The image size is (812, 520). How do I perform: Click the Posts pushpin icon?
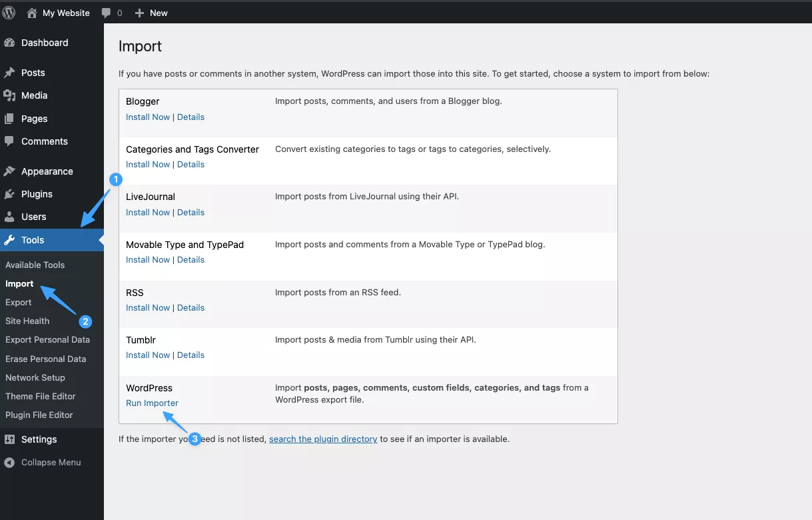point(9,73)
